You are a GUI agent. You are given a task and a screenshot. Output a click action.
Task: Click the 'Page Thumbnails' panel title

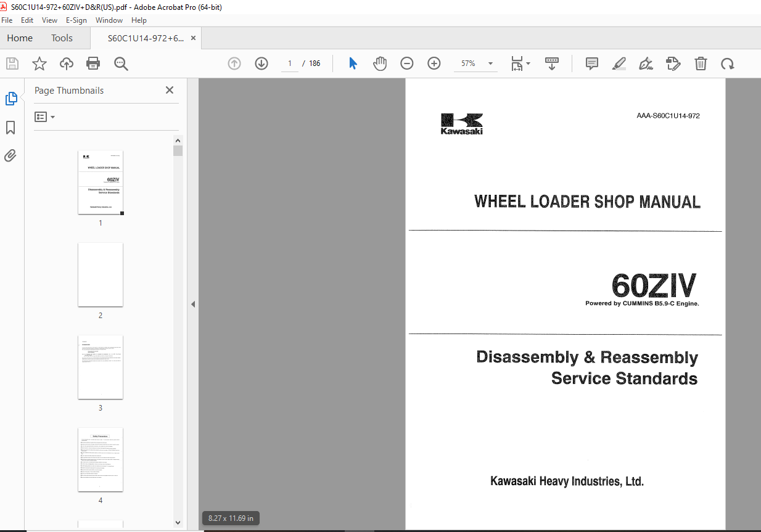click(69, 91)
